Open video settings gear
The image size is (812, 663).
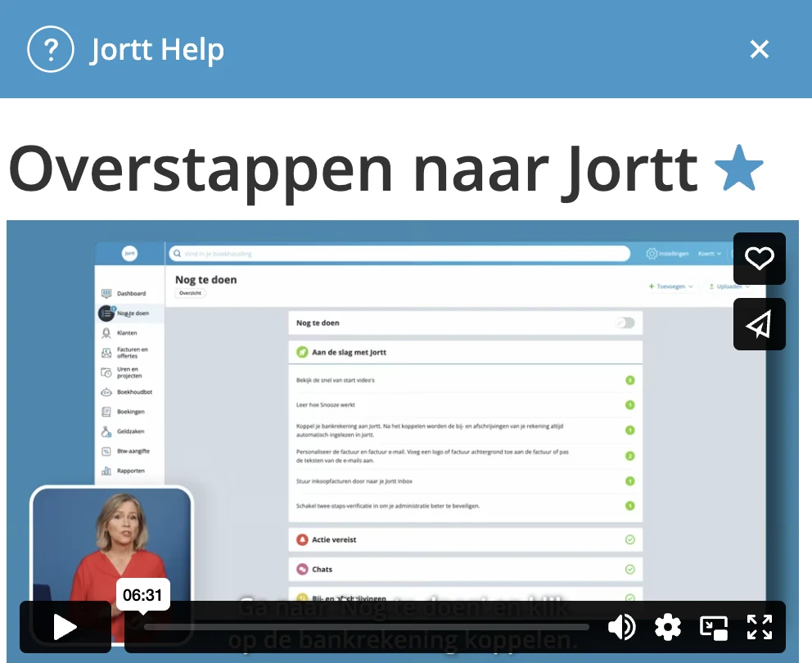pyautogui.click(x=667, y=627)
